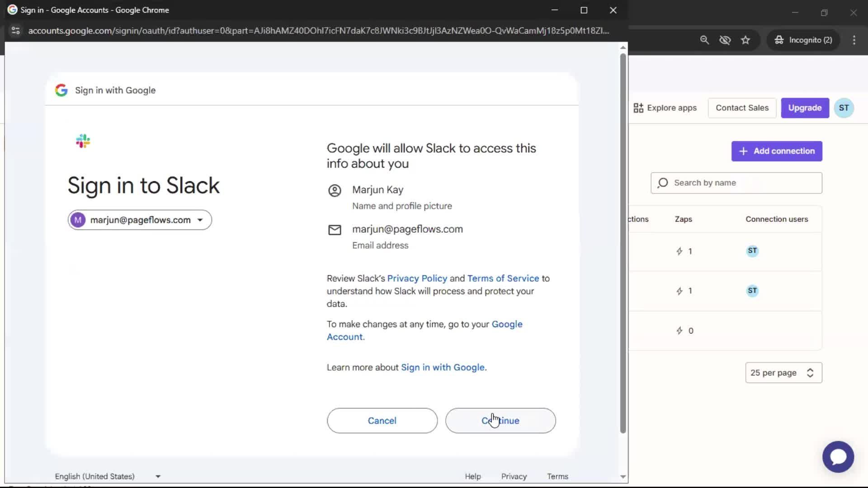The height and width of the screenshot is (488, 868).
Task: Open Explore apps in Zapier window
Action: click(x=665, y=108)
